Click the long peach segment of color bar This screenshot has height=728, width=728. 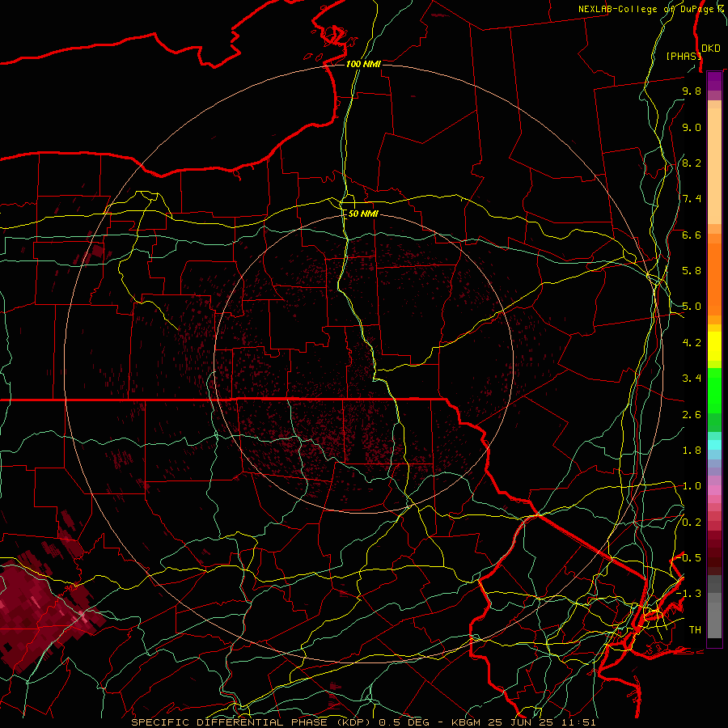click(714, 167)
